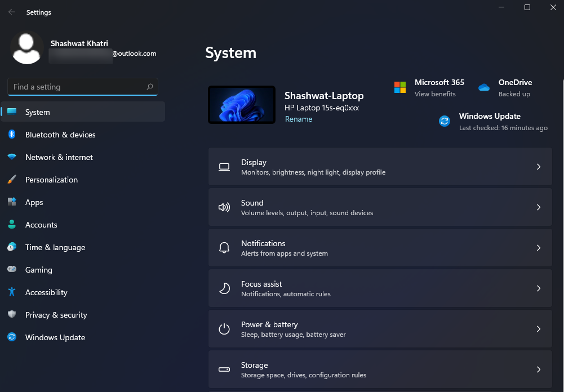Click the OneDrive cloud icon
Viewport: 564px width, 392px height.
484,87
